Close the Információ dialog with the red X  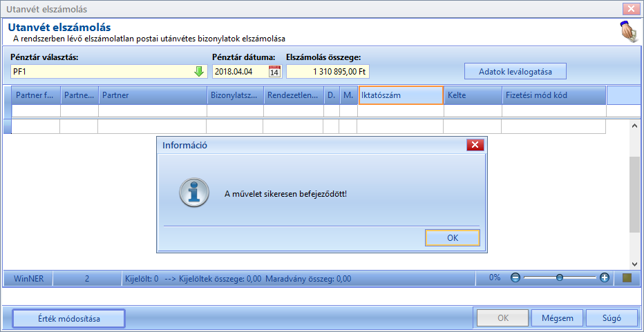pyautogui.click(x=475, y=145)
